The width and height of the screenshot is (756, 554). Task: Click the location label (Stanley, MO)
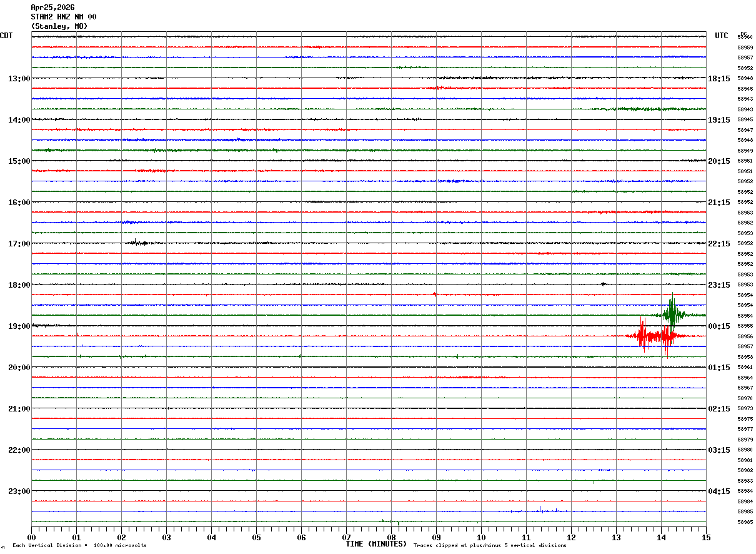[59, 26]
